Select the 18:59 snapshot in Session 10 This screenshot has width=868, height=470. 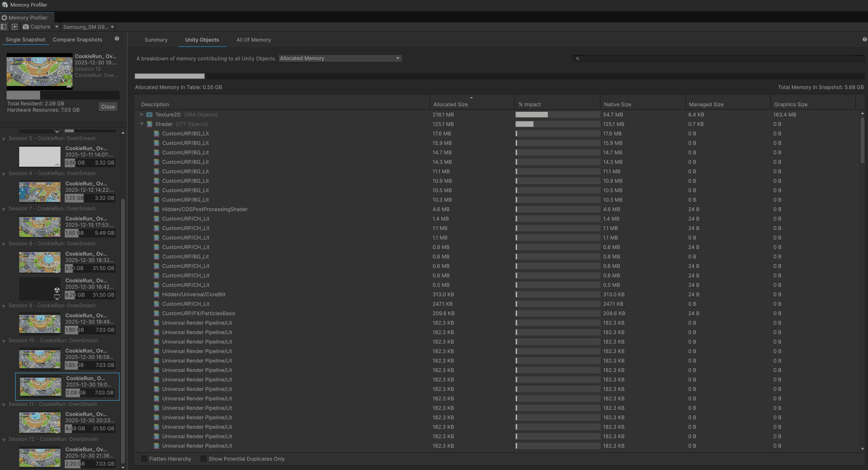[x=40, y=359]
